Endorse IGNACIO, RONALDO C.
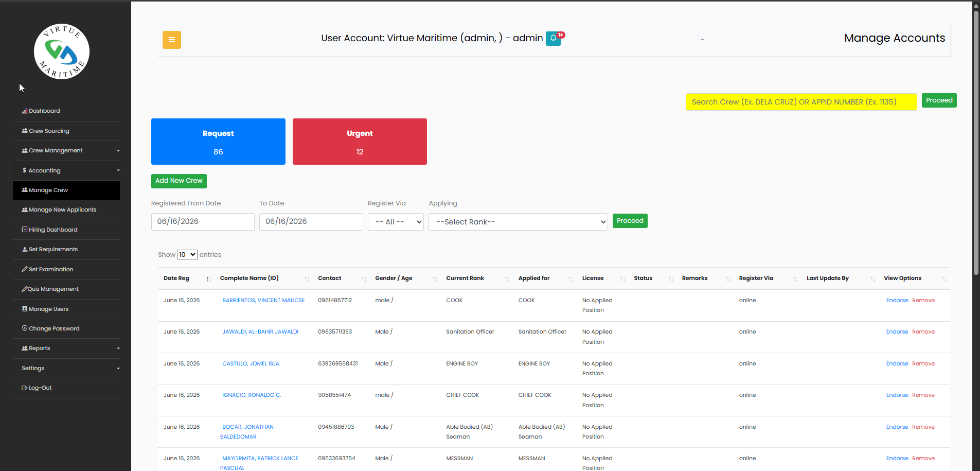 (897, 395)
